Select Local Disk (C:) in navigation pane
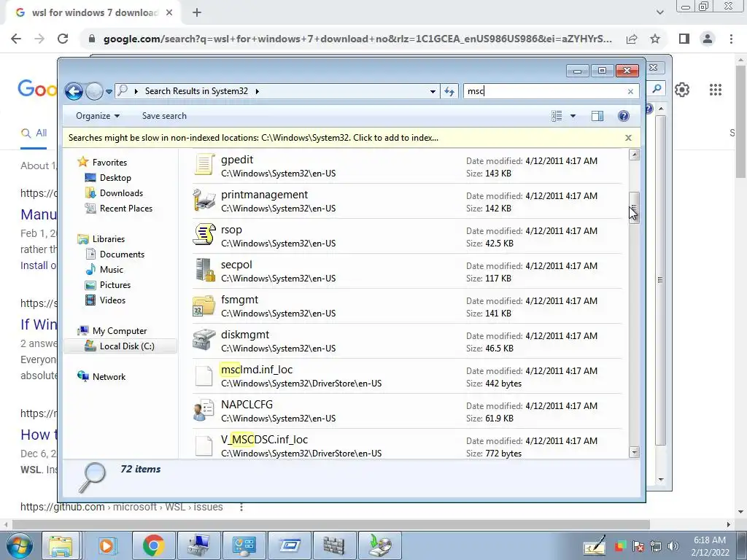The image size is (747, 560). coord(127,346)
